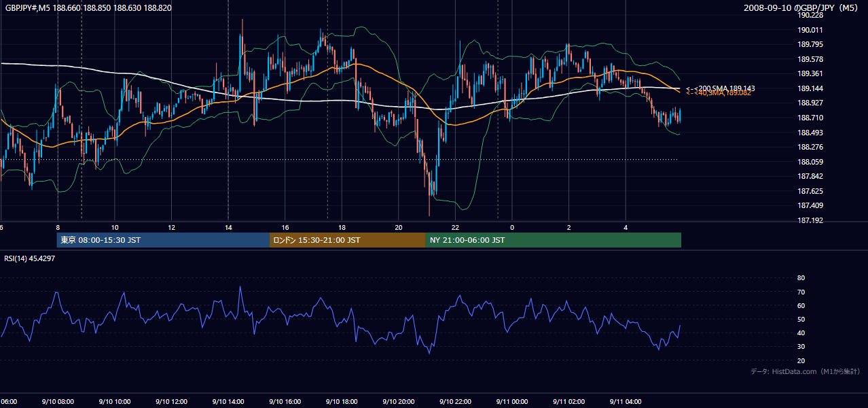
Task: Click price axis label 188.710
Action: tap(810, 118)
